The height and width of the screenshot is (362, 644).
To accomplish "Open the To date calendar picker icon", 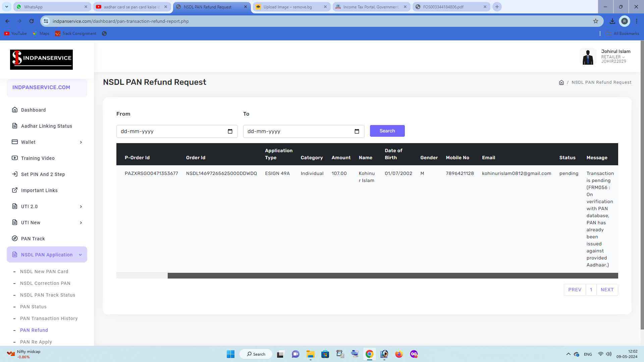I will click(357, 131).
